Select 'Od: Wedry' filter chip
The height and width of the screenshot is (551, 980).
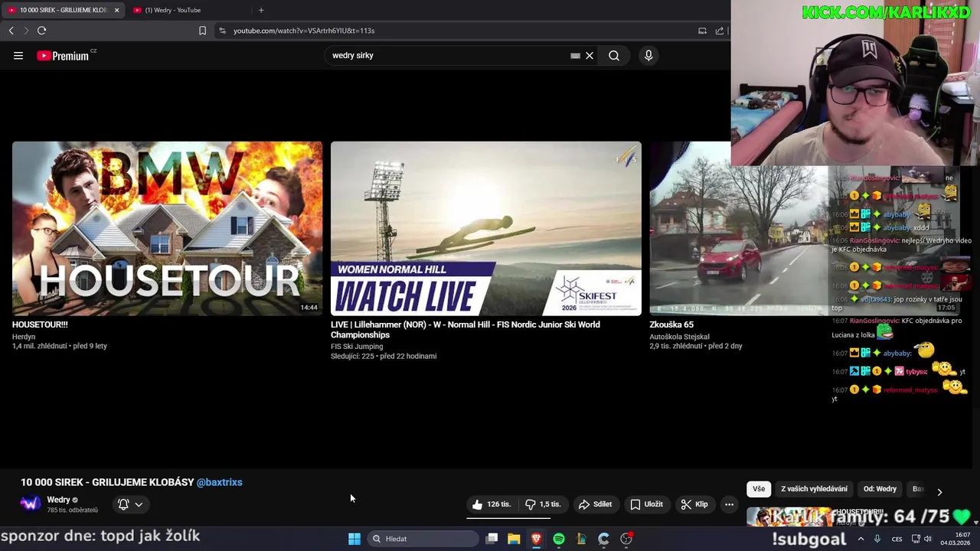click(x=880, y=489)
